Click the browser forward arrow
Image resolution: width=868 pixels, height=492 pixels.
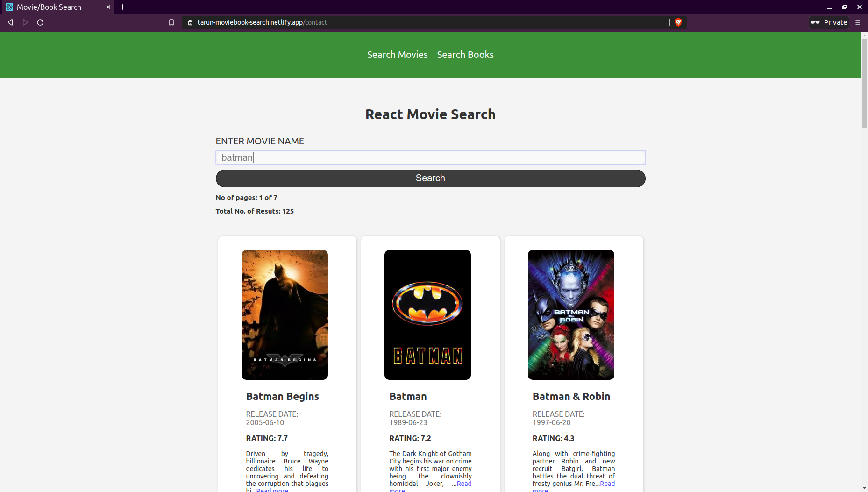[x=25, y=22]
